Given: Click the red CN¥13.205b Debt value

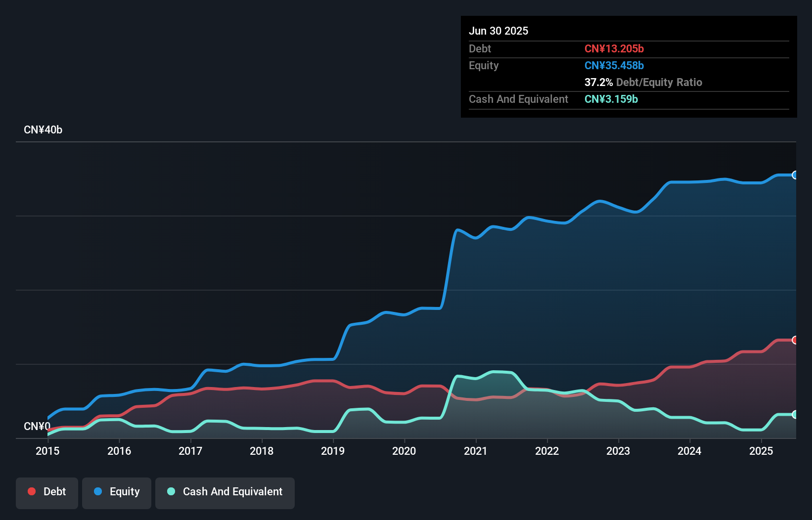Looking at the screenshot, I should 615,48.
